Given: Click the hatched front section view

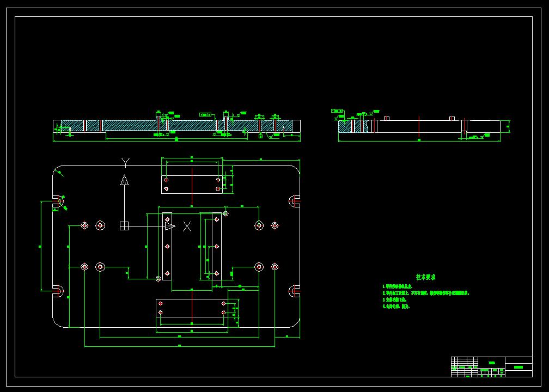Looking at the screenshot, I should 176,126.
